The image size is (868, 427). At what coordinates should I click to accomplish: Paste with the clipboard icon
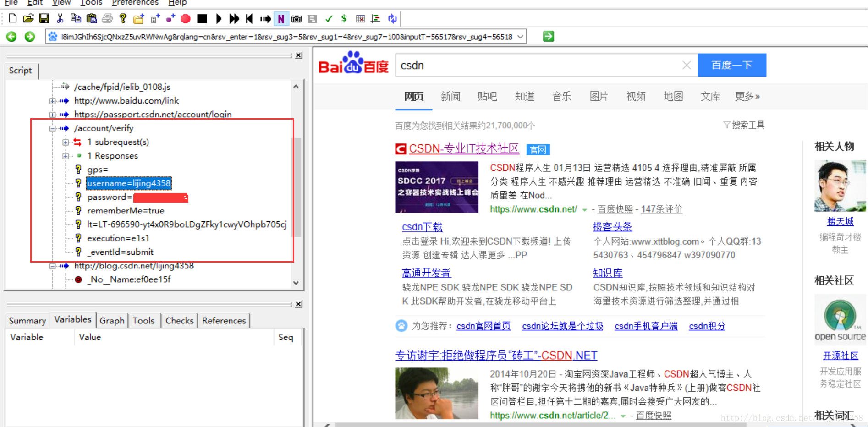(92, 18)
